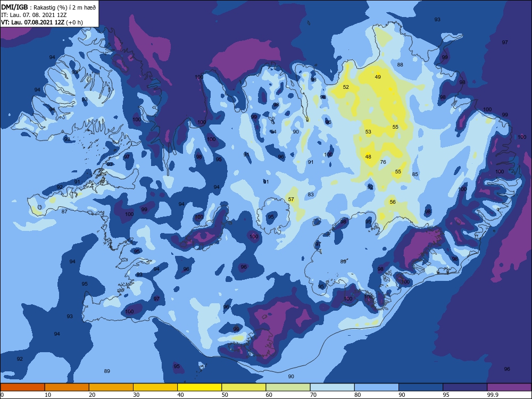
Task: Click the humidity value 87 on the map
Action: (64, 212)
